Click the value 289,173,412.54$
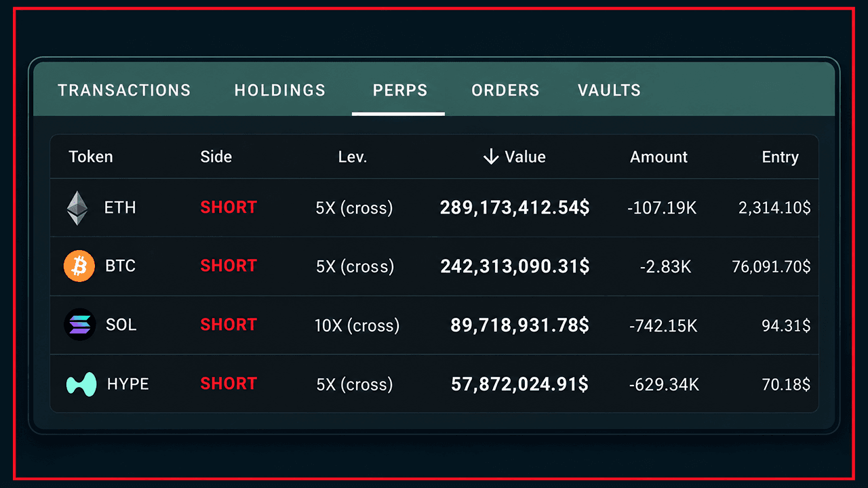The image size is (868, 488). tap(515, 207)
